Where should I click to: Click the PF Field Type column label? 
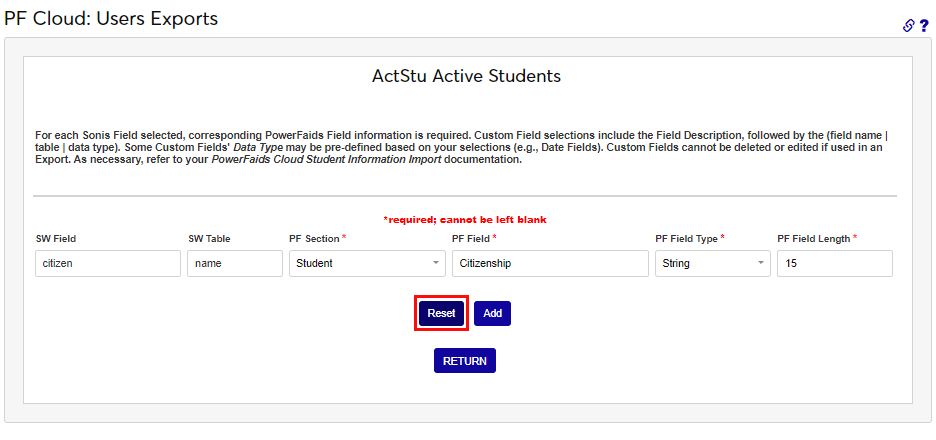[x=686, y=239]
